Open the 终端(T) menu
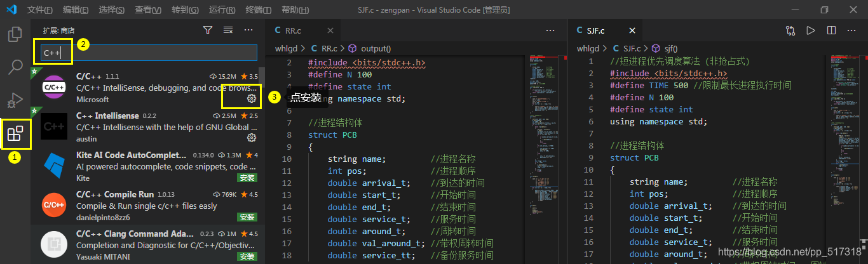 pos(258,10)
